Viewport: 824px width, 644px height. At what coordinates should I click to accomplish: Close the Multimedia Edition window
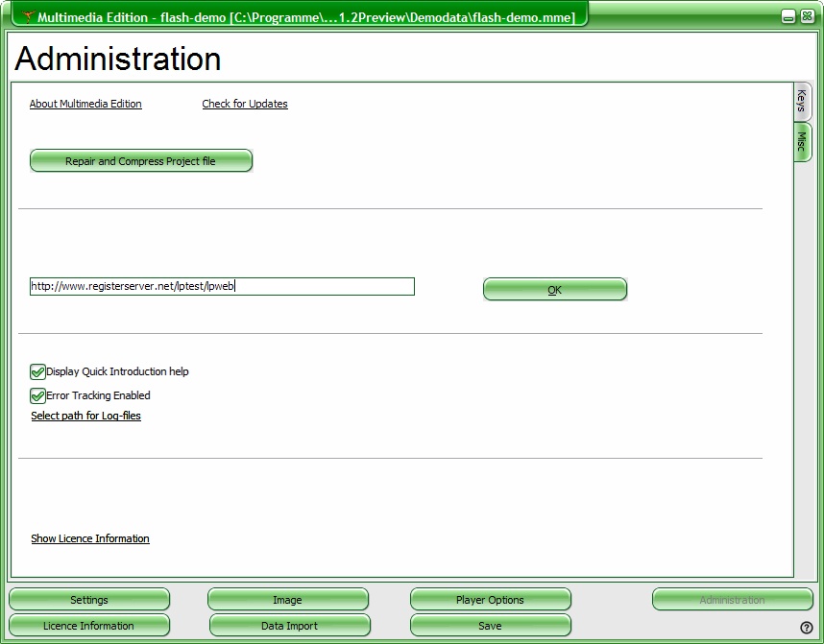(805, 17)
